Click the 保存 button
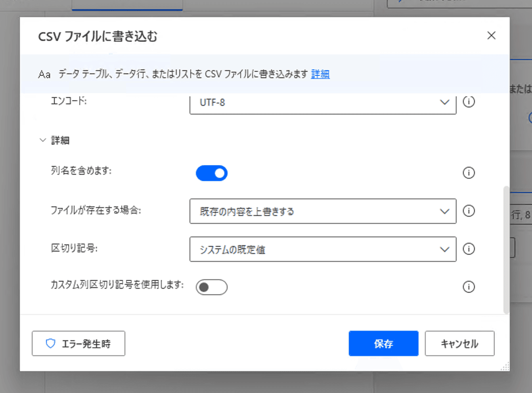Viewport: 532px width, 393px height. click(383, 343)
